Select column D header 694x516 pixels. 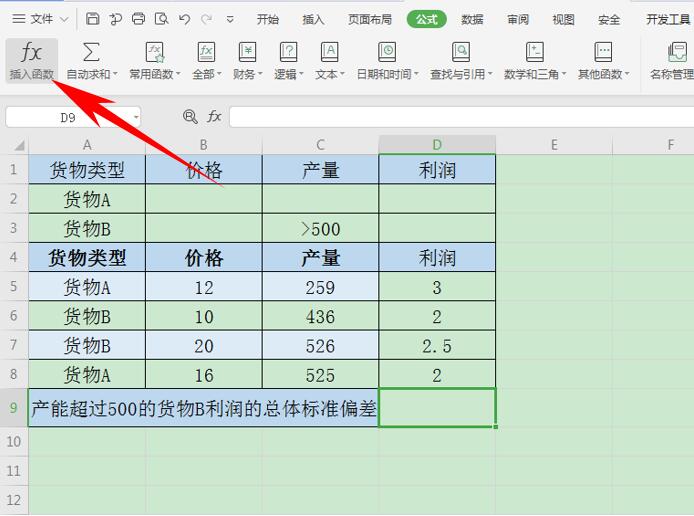point(437,145)
